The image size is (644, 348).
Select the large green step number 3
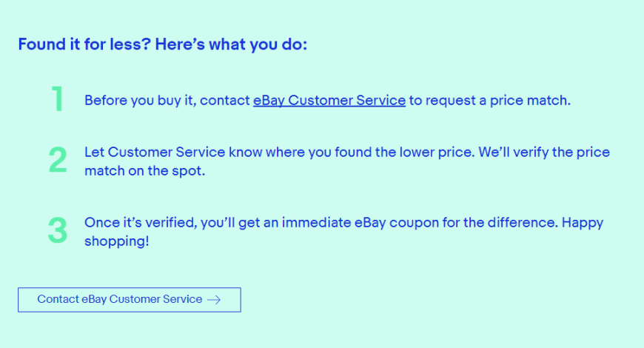click(58, 230)
